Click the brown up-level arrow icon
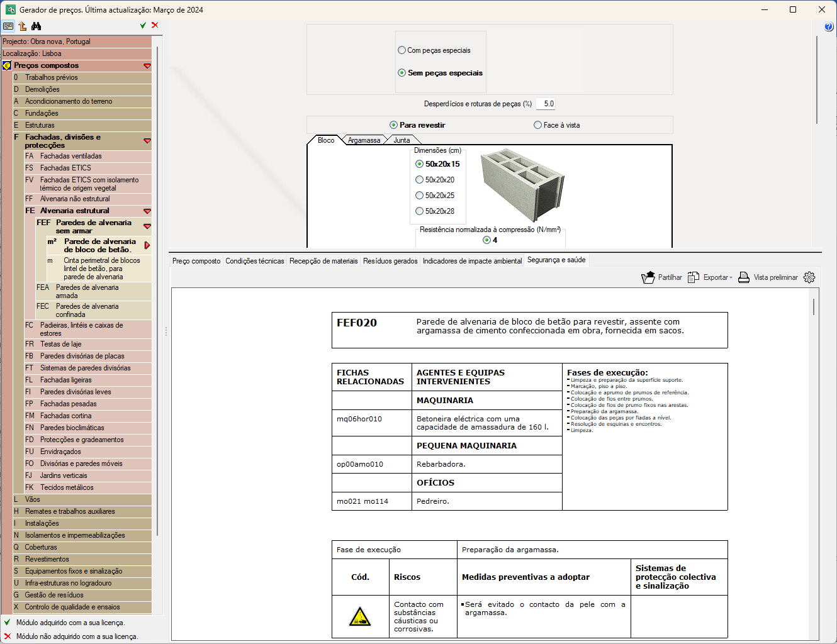 point(23,26)
